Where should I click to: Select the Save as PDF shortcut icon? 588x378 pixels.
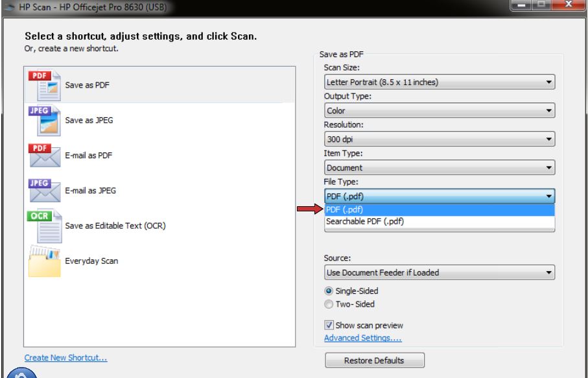45,85
